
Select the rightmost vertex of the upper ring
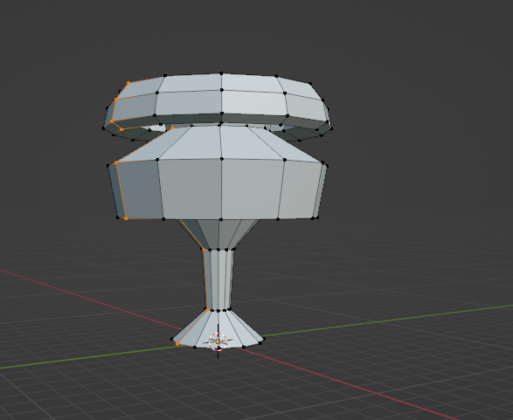(x=331, y=128)
